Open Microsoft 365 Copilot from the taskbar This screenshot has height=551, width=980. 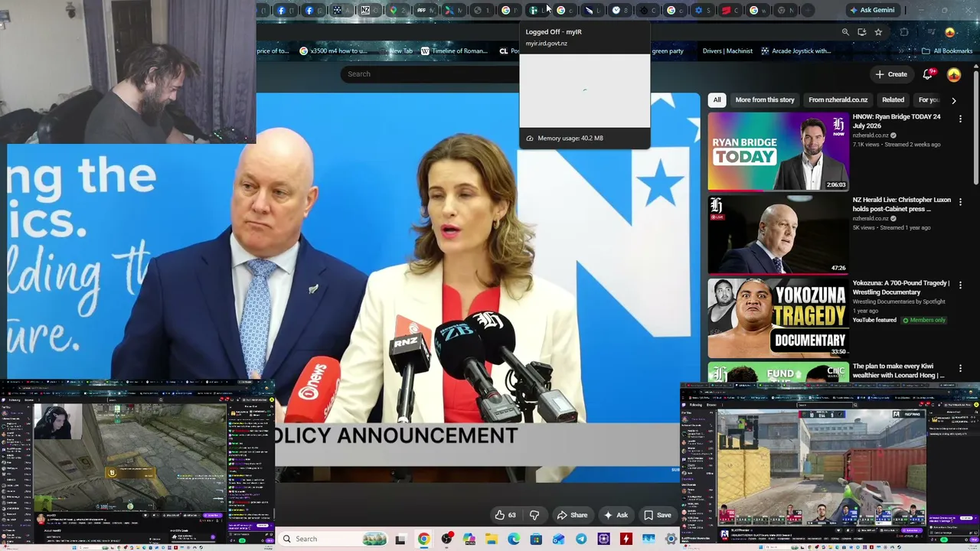(x=469, y=540)
